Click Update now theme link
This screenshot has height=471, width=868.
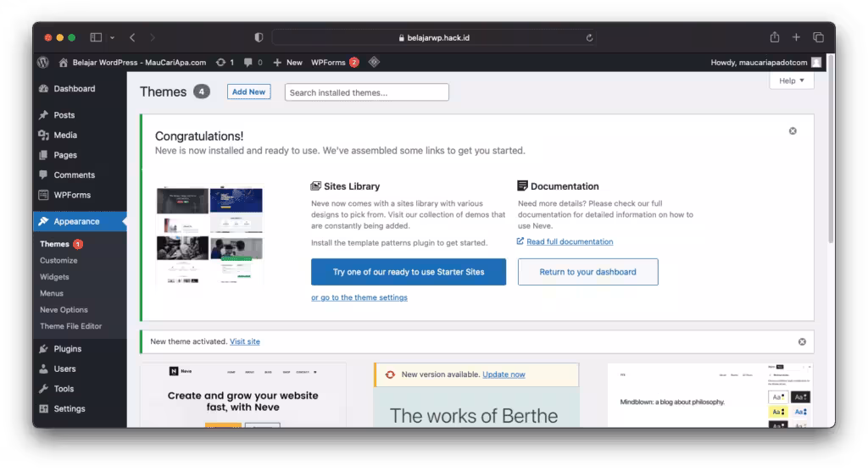coord(504,374)
